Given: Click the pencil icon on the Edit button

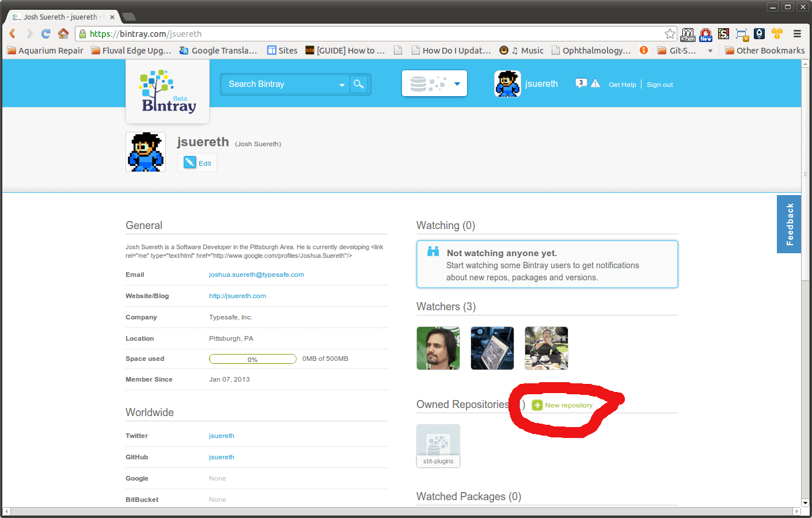Looking at the screenshot, I should coord(190,162).
